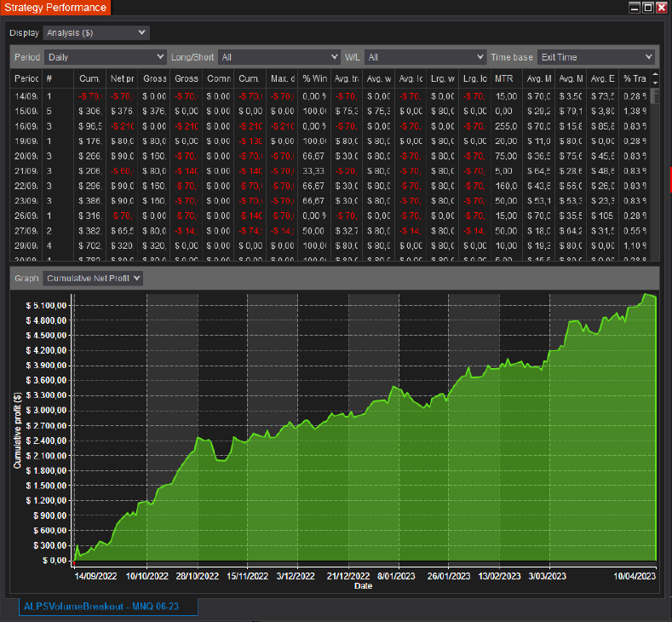
Task: Open the Display Analysis ($) dropdown
Action: coord(96,32)
